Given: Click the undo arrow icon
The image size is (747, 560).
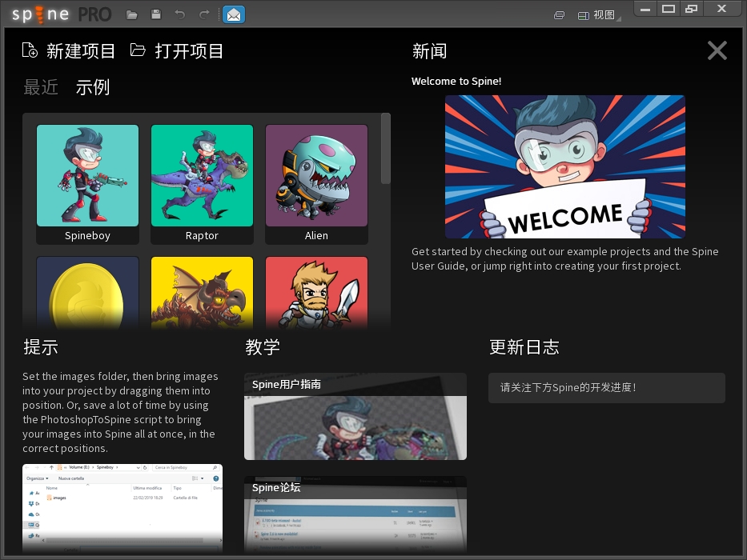Looking at the screenshot, I should click(179, 14).
